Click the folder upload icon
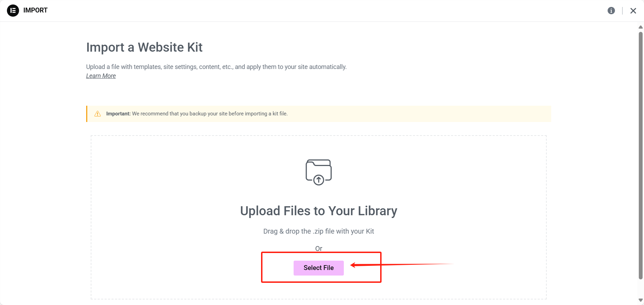 point(319,172)
